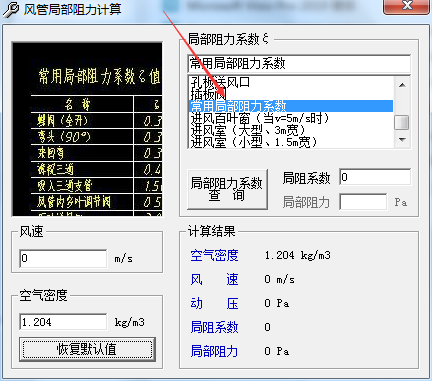This screenshot has height=381, width=432.
Task: Focus the 风速 m/s input field
Action: (63, 258)
